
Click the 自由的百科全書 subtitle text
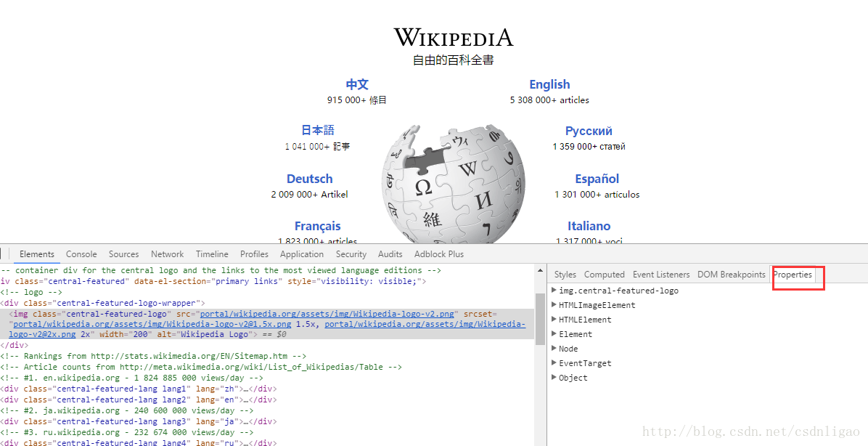pos(454,60)
